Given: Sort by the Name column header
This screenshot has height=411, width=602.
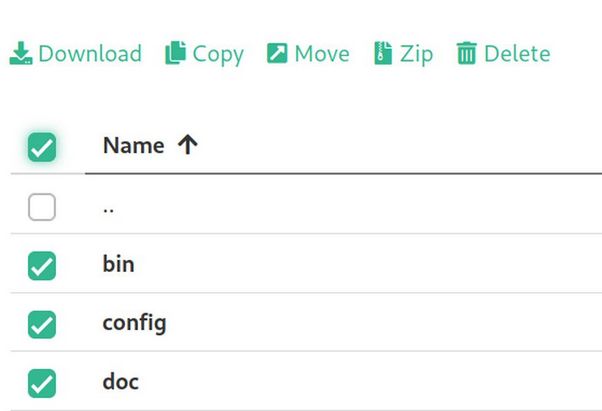Looking at the screenshot, I should (x=134, y=145).
